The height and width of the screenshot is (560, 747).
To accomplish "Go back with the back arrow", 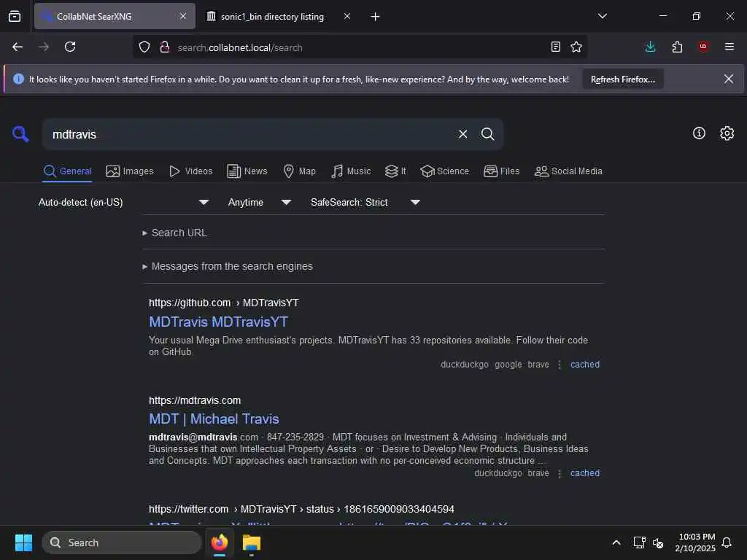I will 18,47.
